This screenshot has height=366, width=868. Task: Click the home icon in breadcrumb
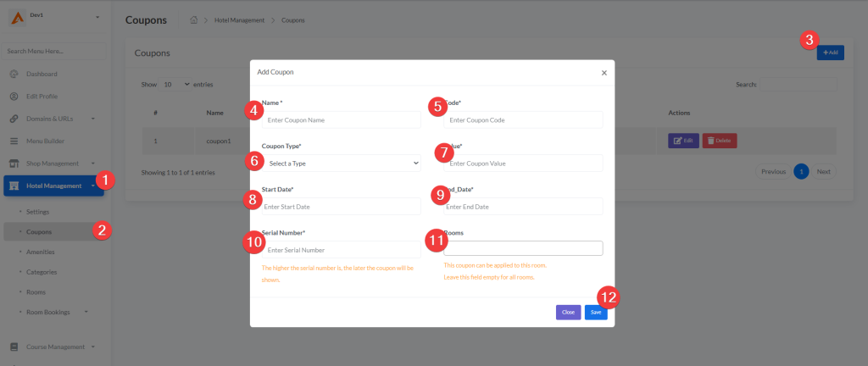point(194,19)
